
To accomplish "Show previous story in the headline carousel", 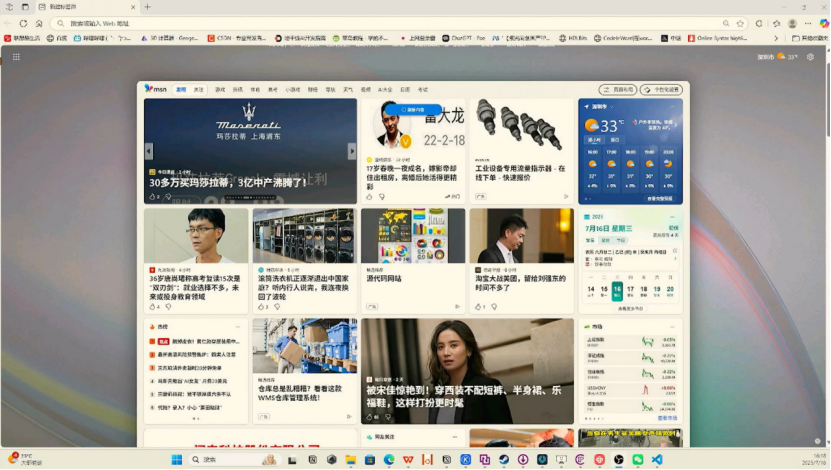I will pos(149,151).
